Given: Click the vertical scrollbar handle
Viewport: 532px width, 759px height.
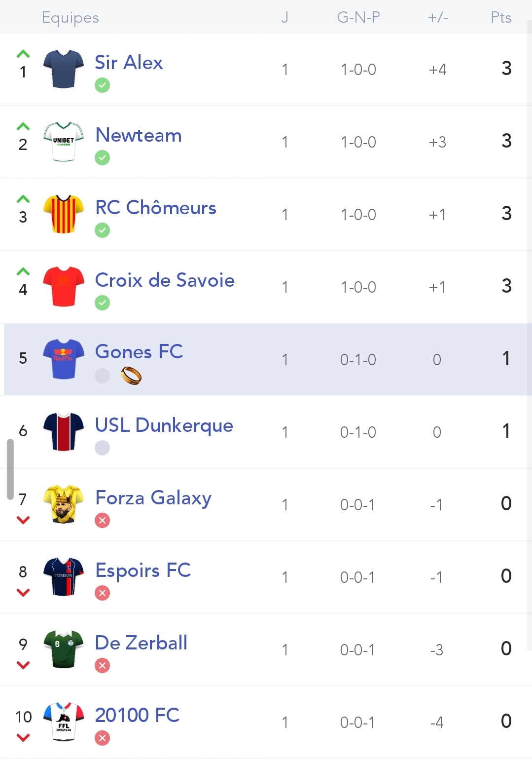Looking at the screenshot, I should pos(10,469).
